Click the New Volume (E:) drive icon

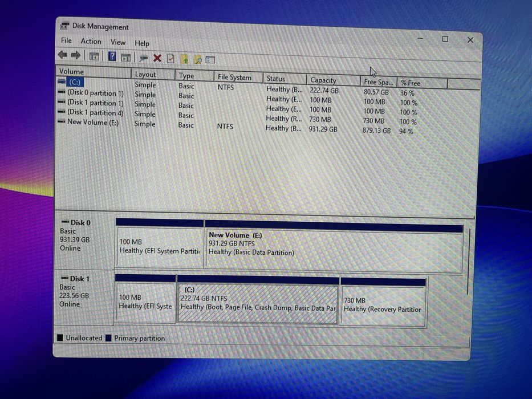(62, 121)
